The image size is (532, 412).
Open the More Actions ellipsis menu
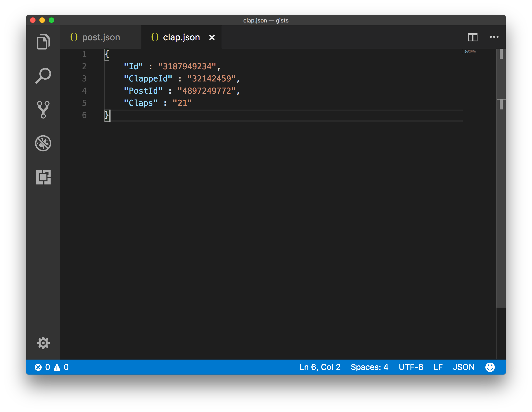point(494,37)
